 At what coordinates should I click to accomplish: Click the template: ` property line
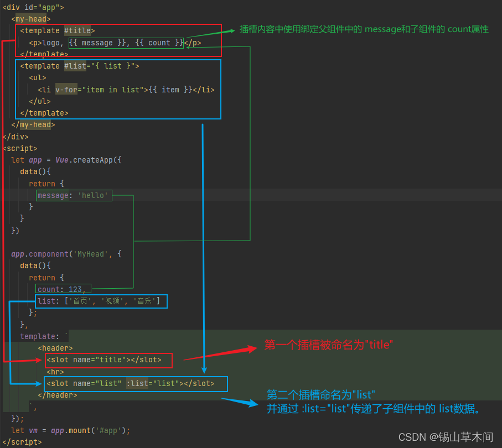(44, 336)
